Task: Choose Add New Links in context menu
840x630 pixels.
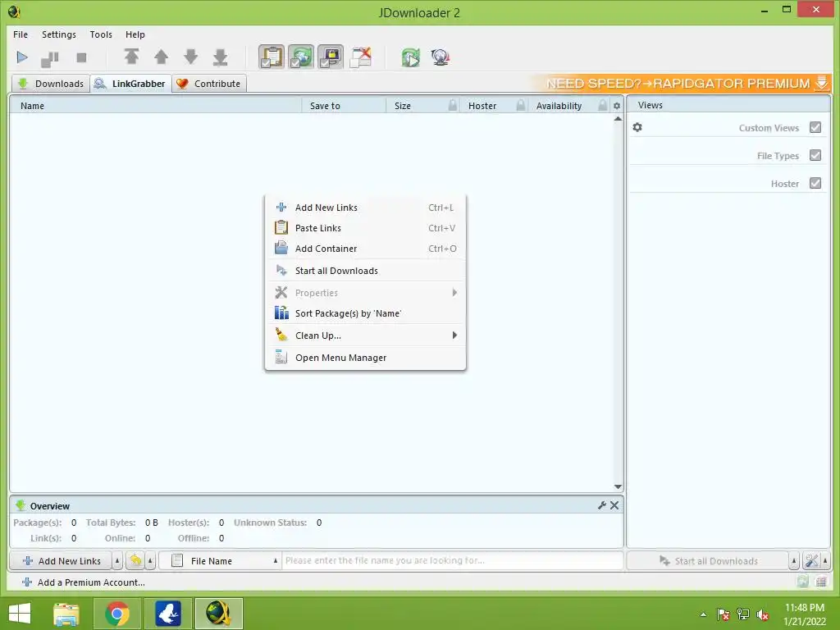Action: [x=365, y=208]
